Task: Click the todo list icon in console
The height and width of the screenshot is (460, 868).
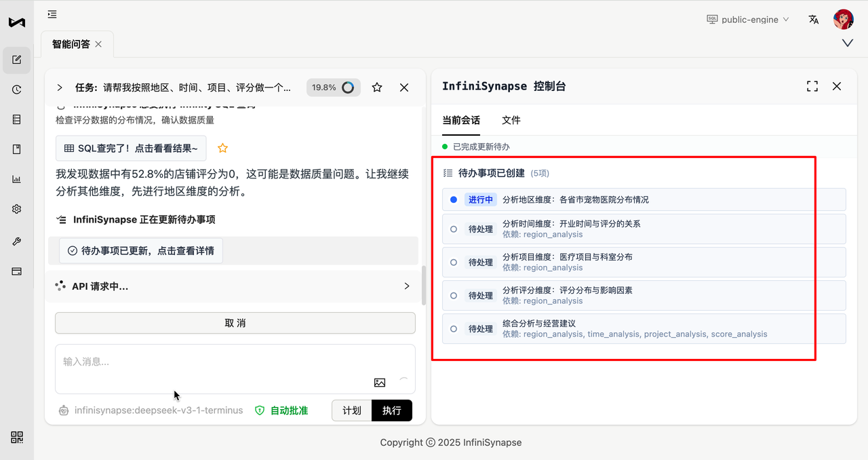Action: click(x=448, y=173)
